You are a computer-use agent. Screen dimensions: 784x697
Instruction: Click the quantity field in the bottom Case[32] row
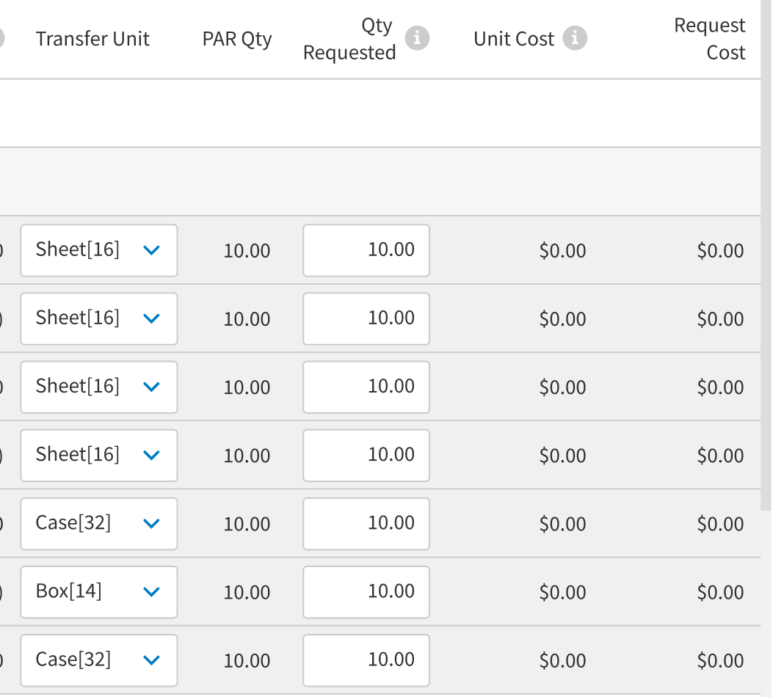[x=366, y=660]
